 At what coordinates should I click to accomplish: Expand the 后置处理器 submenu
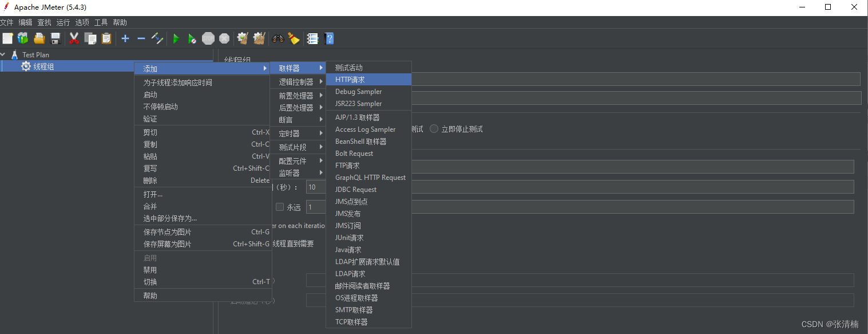298,108
